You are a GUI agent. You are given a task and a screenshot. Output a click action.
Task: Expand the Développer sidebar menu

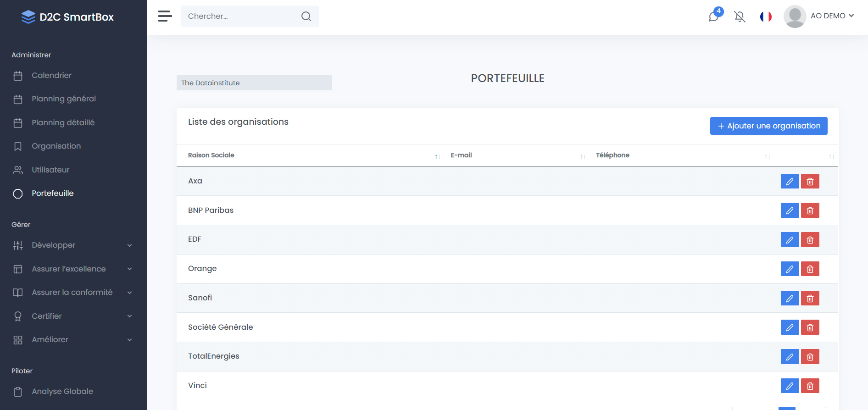pyautogui.click(x=73, y=245)
